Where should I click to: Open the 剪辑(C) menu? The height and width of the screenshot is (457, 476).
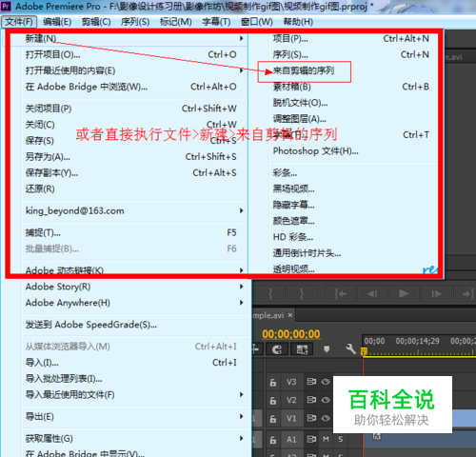[x=96, y=22]
